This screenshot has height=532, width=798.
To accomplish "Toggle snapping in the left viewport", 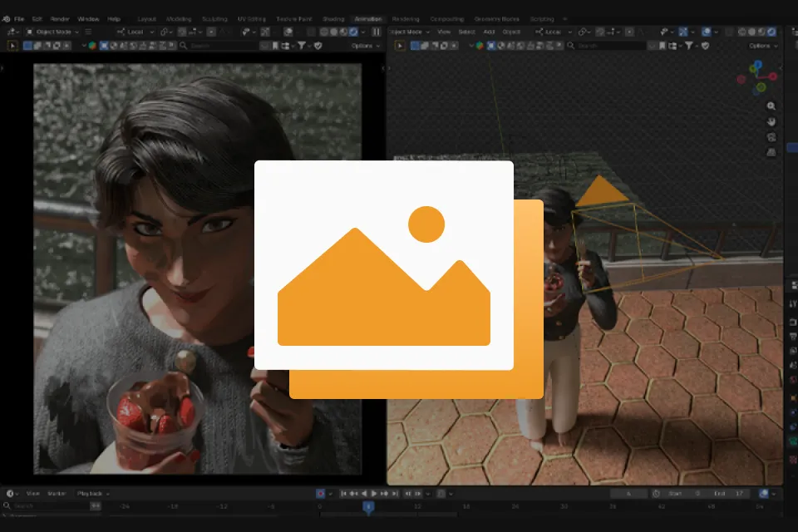I will [x=182, y=32].
